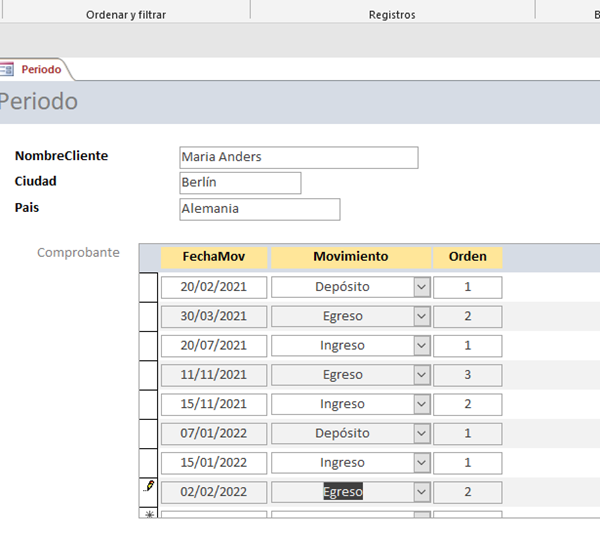This screenshot has height=538, width=600.
Task: Click the new record asterisk row selector
Action: point(149,514)
